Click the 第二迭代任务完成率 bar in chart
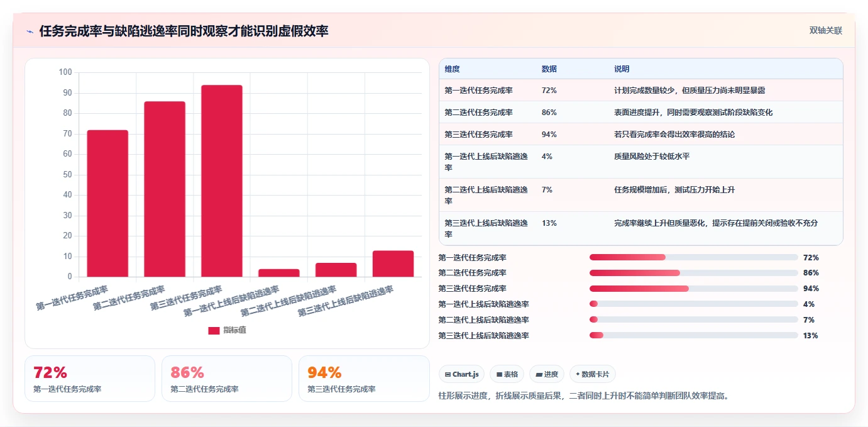 coord(165,189)
